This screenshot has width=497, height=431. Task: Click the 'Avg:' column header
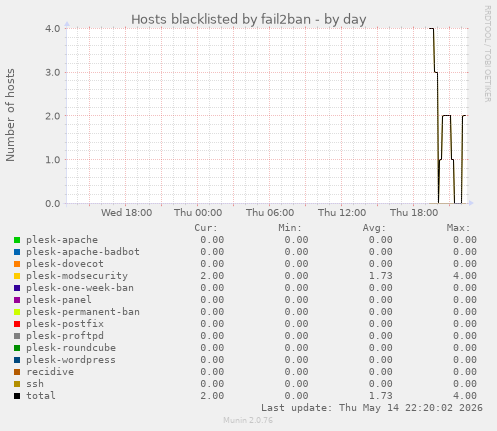click(374, 228)
